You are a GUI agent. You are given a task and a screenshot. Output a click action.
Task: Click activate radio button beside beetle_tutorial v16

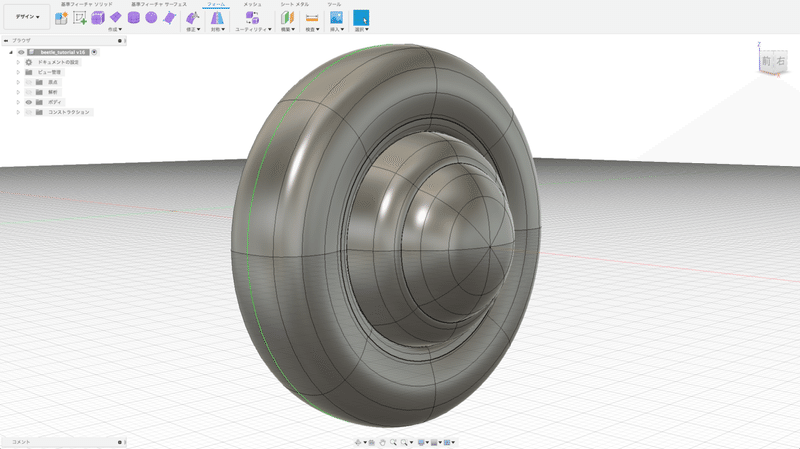click(94, 52)
